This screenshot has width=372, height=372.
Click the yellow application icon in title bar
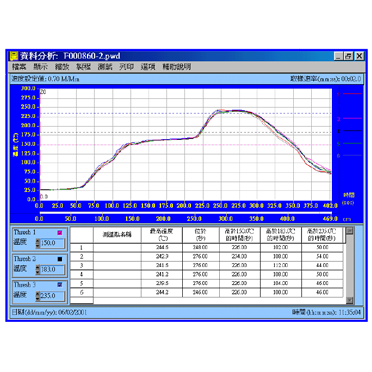14,56
